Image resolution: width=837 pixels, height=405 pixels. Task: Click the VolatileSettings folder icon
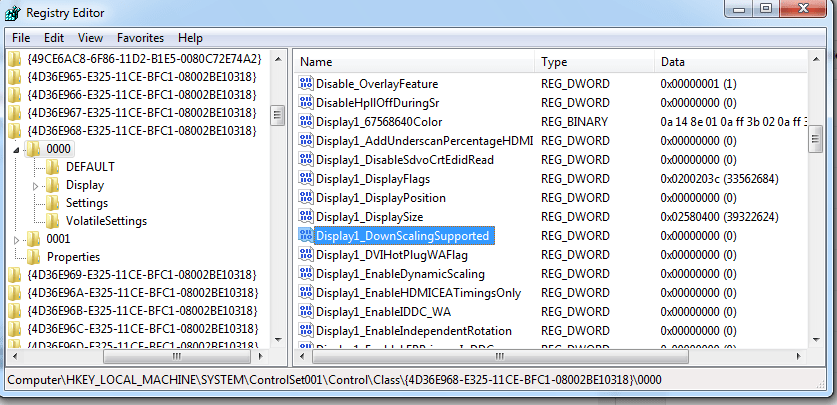pos(52,221)
